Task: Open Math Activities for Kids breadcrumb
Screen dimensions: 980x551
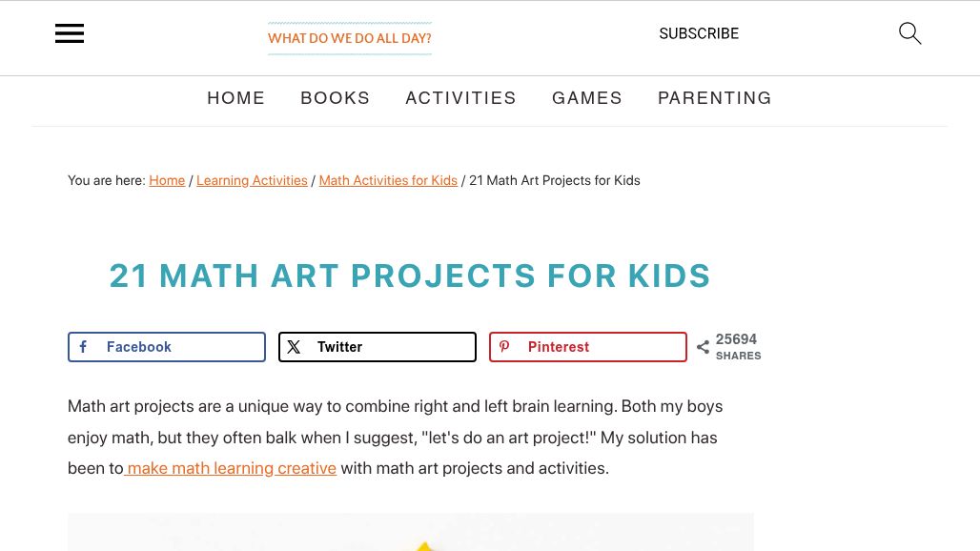Action: pyautogui.click(x=388, y=180)
